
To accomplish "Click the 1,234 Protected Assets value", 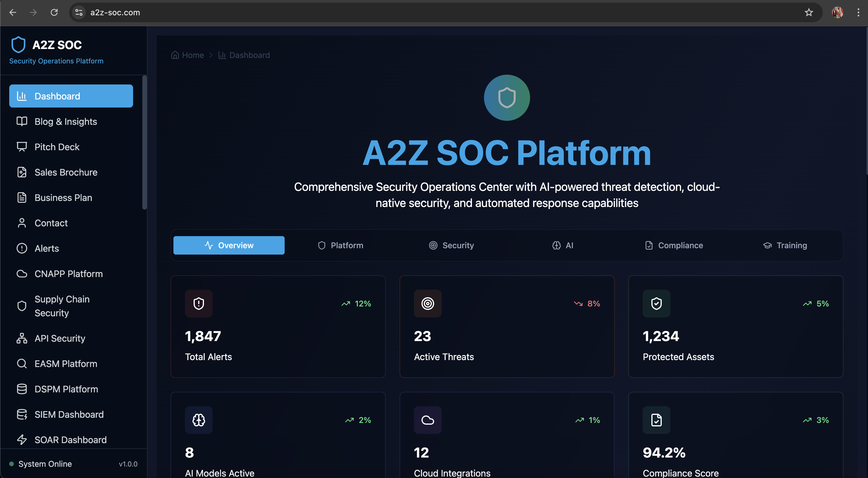I will 661,336.
